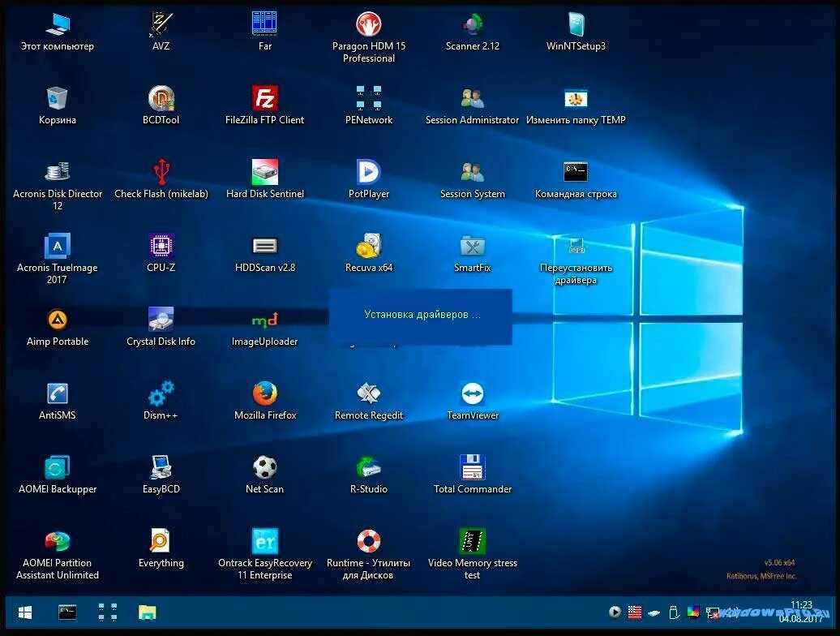Launch the Crystal Disk Info icon
Viewport: 840px width, 636px height.
coord(161,328)
